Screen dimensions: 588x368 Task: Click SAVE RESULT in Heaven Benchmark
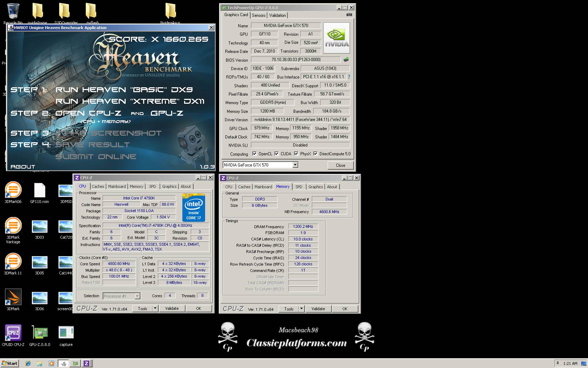[92, 145]
